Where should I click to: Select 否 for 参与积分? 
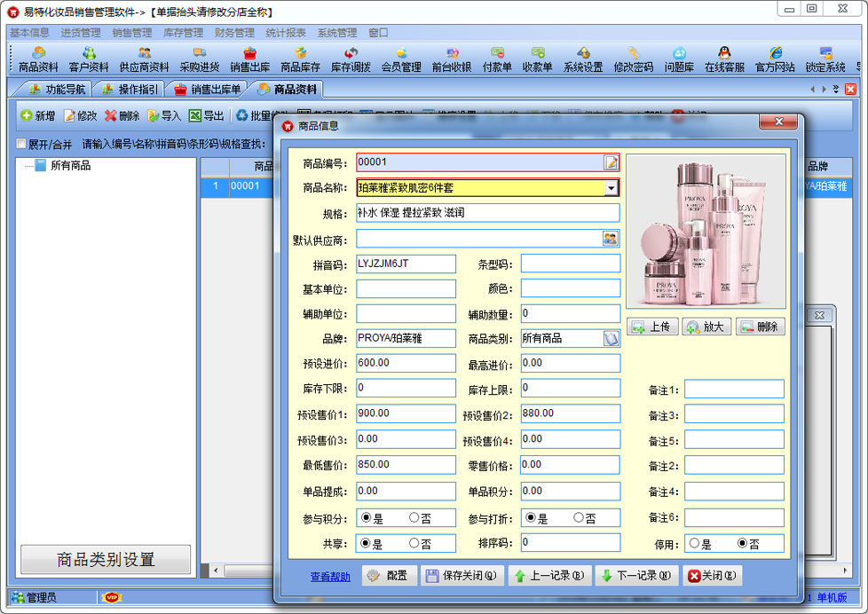coord(414,518)
